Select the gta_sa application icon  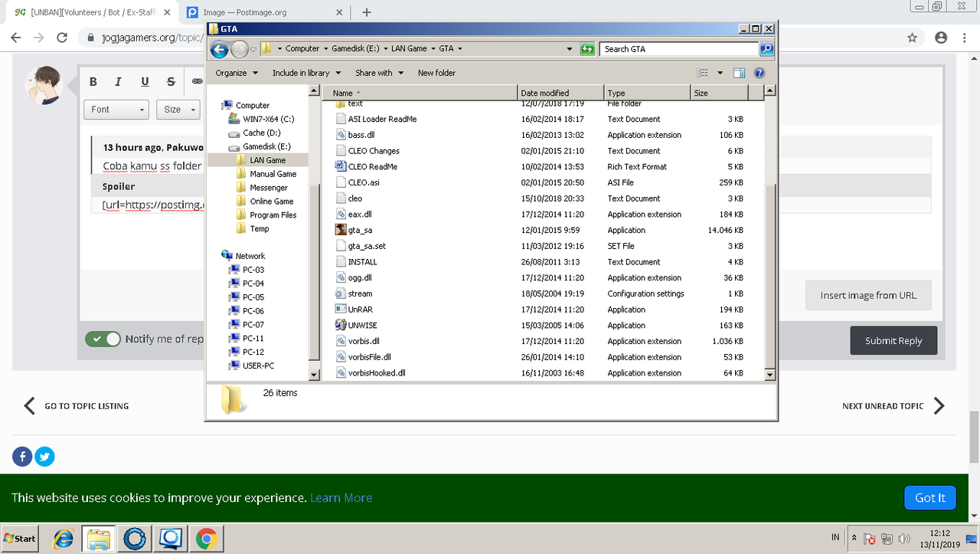341,230
